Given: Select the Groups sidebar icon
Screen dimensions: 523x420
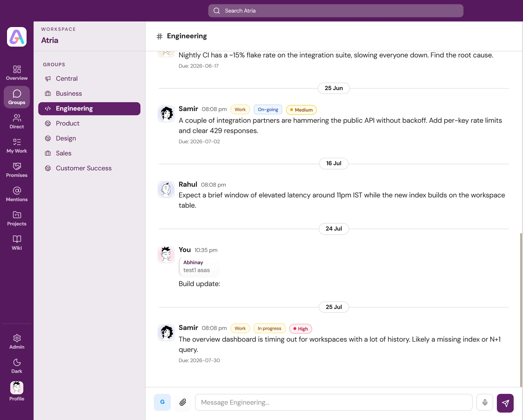Looking at the screenshot, I should click(17, 97).
